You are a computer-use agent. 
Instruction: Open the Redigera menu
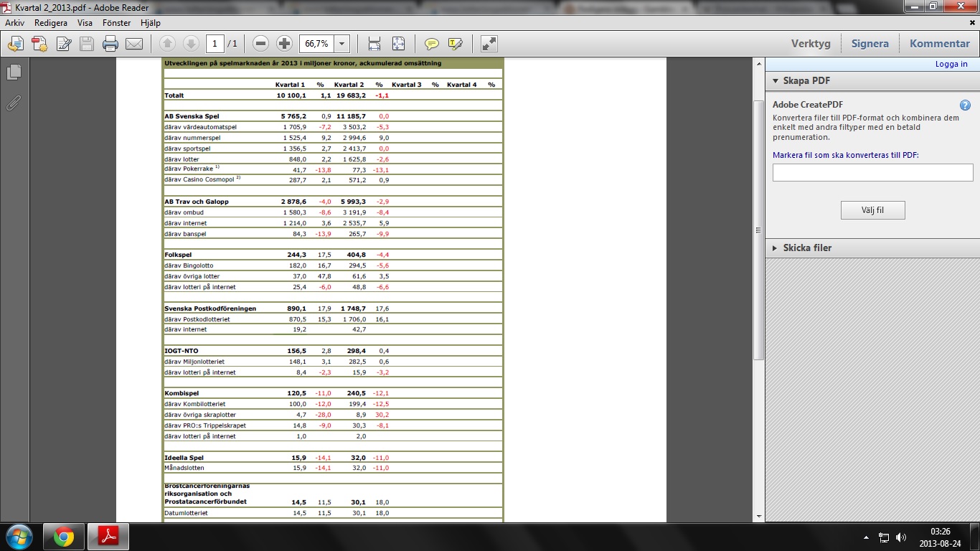pyautogui.click(x=51, y=23)
